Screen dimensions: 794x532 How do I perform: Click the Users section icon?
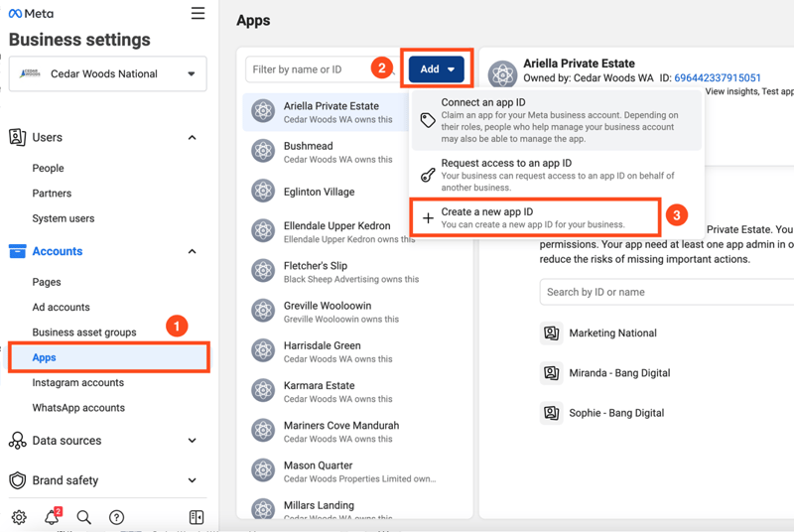(x=17, y=137)
